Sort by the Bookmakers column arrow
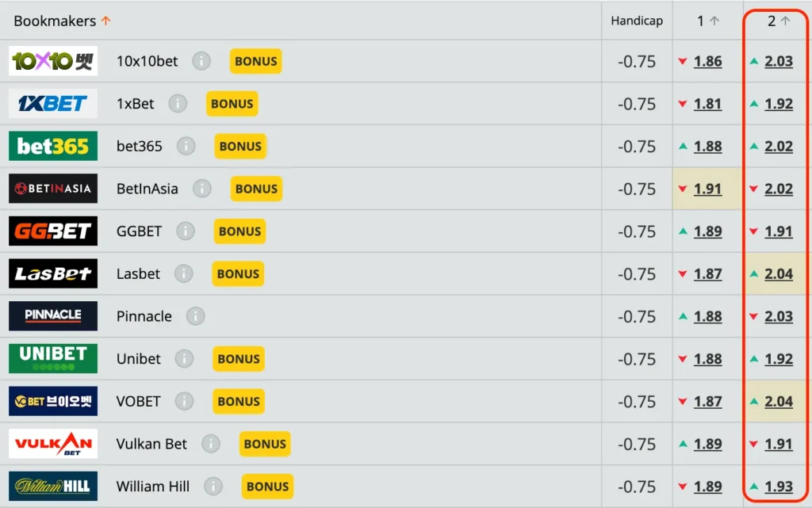812x508 pixels. click(x=106, y=21)
